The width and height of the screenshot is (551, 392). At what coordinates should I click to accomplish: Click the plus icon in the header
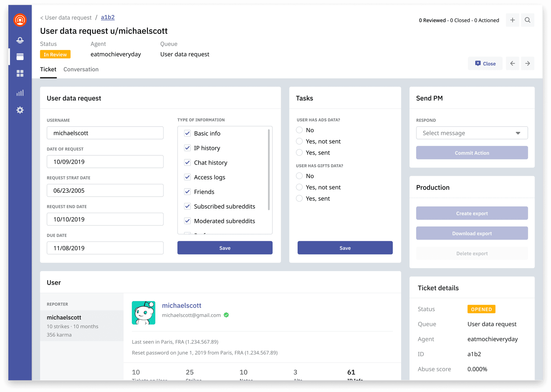pos(513,20)
